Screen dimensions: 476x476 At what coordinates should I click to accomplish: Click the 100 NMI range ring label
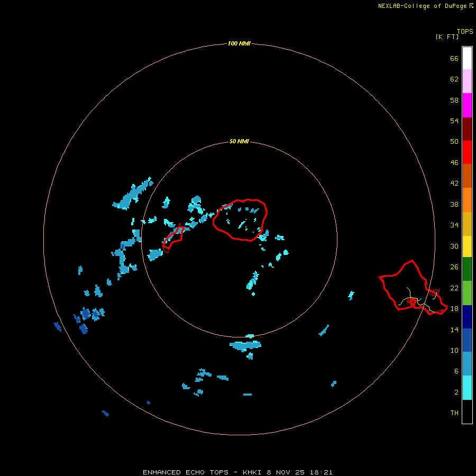(239, 43)
